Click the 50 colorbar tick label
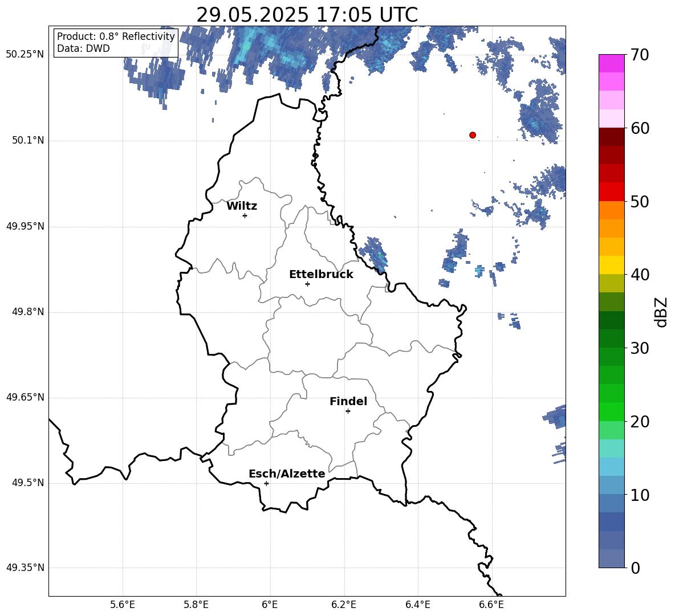This screenshot has width=675, height=616. [x=640, y=201]
